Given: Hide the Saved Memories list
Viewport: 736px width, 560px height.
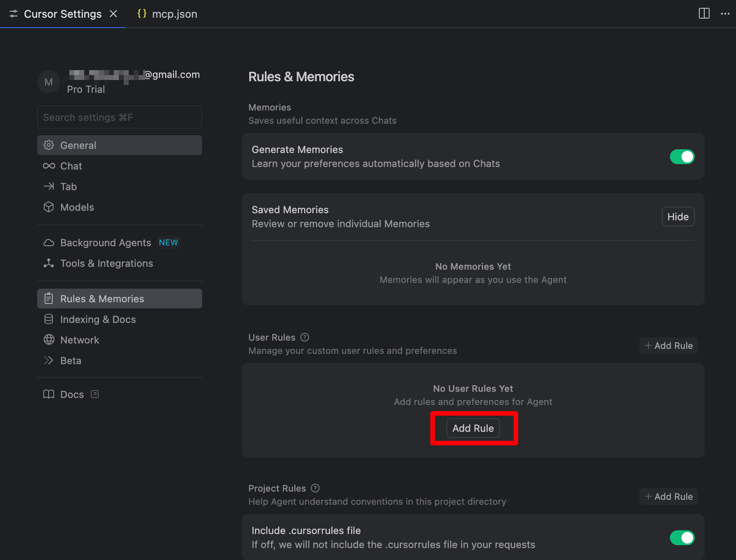Looking at the screenshot, I should click(x=678, y=216).
